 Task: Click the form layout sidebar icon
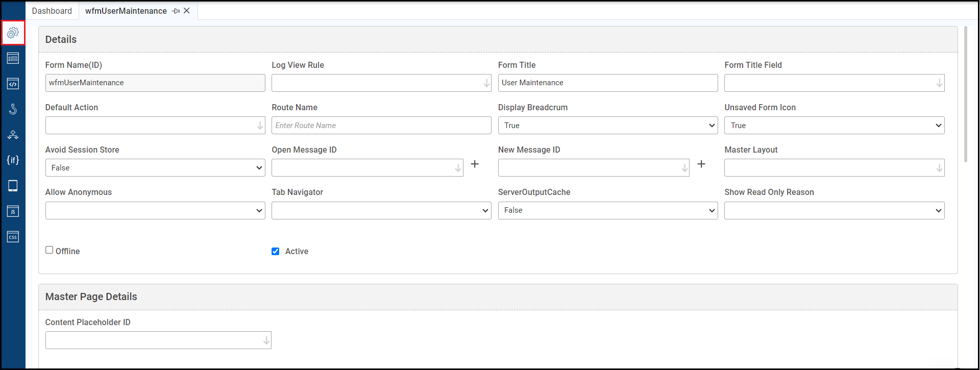pos(13,58)
